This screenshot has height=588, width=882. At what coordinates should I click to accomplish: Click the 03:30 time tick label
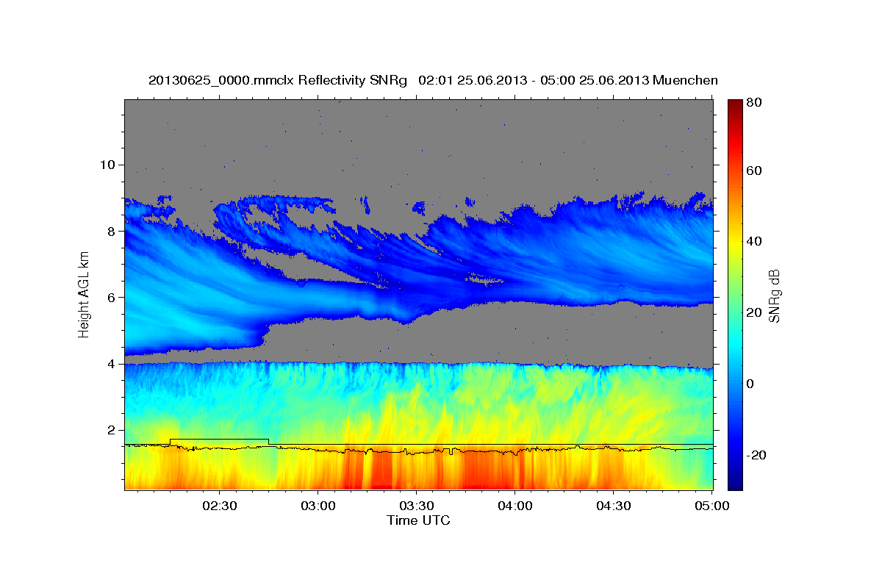click(x=417, y=506)
